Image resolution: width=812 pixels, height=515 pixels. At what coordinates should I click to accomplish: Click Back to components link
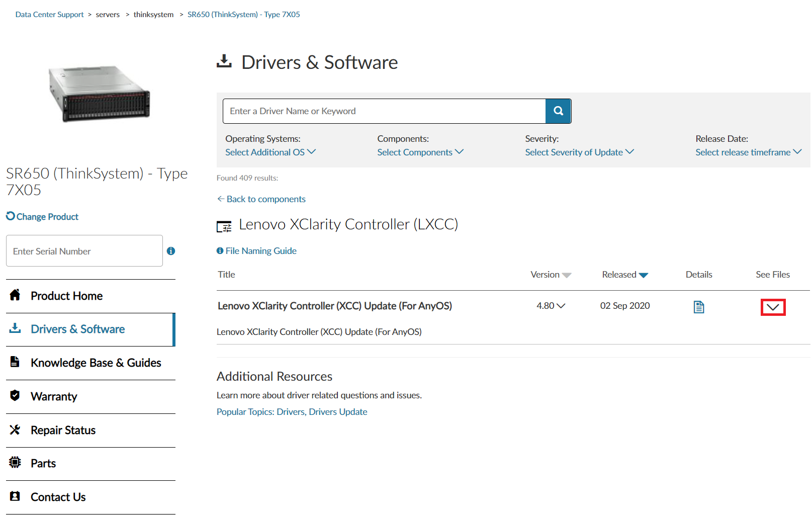click(x=266, y=199)
